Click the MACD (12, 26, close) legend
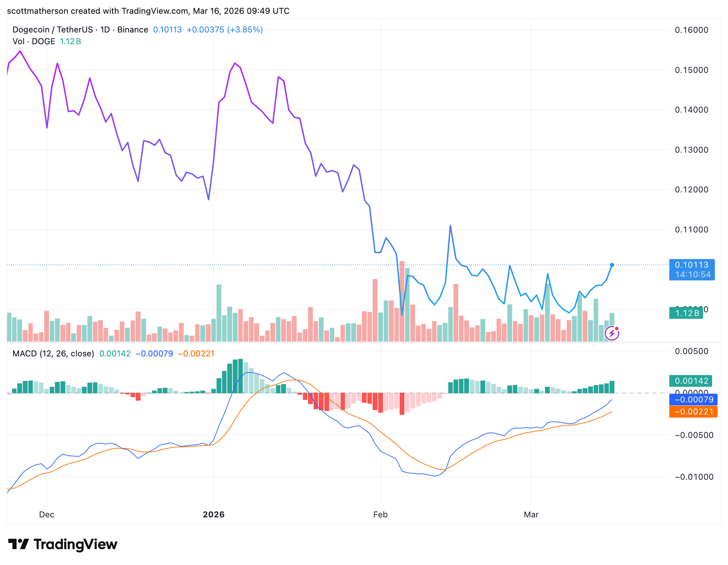This screenshot has width=728, height=565. coord(53,354)
